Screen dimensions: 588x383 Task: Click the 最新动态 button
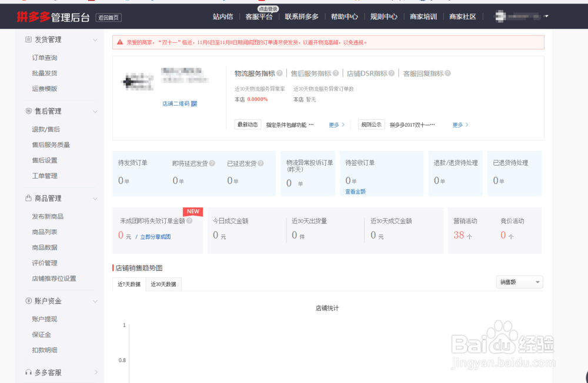tap(248, 125)
